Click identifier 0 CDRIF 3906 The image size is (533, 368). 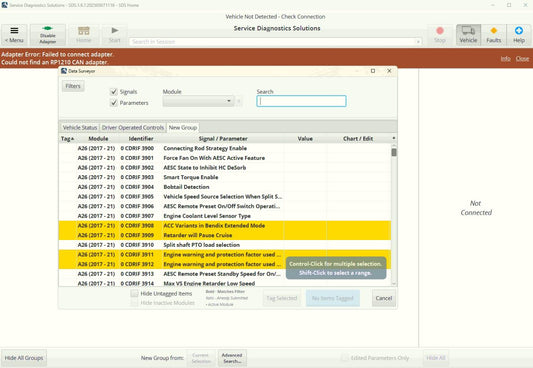coord(137,206)
